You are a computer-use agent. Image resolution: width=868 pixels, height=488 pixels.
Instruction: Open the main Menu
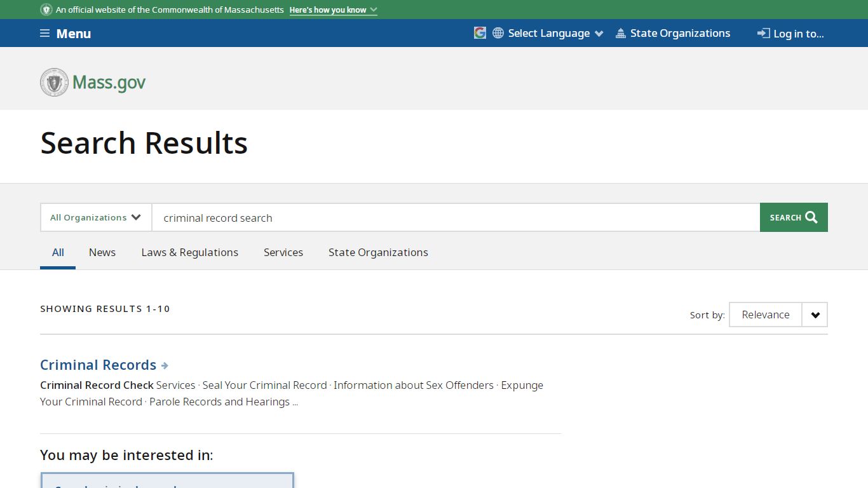tap(65, 34)
